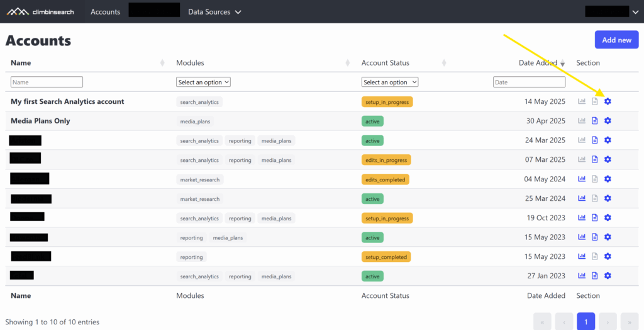The width and height of the screenshot is (644, 330).
Task: Open My first Search Analytics account link
Action: 67,101
